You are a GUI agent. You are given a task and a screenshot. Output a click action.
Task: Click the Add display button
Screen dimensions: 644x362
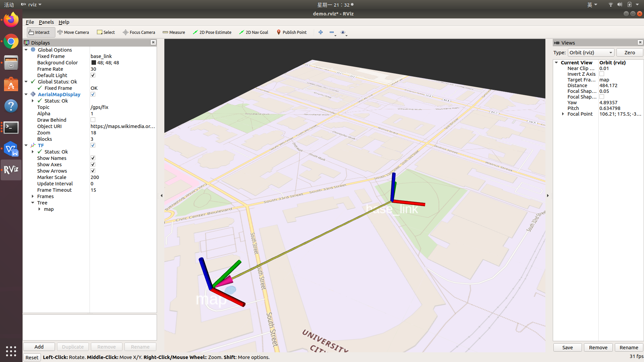[x=39, y=347]
